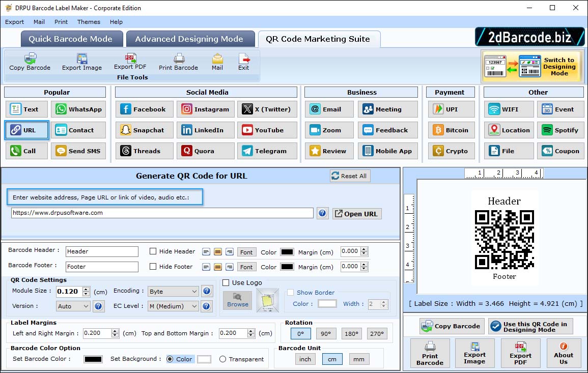
Task: Tick the Use Logo checkbox
Action: click(x=226, y=282)
